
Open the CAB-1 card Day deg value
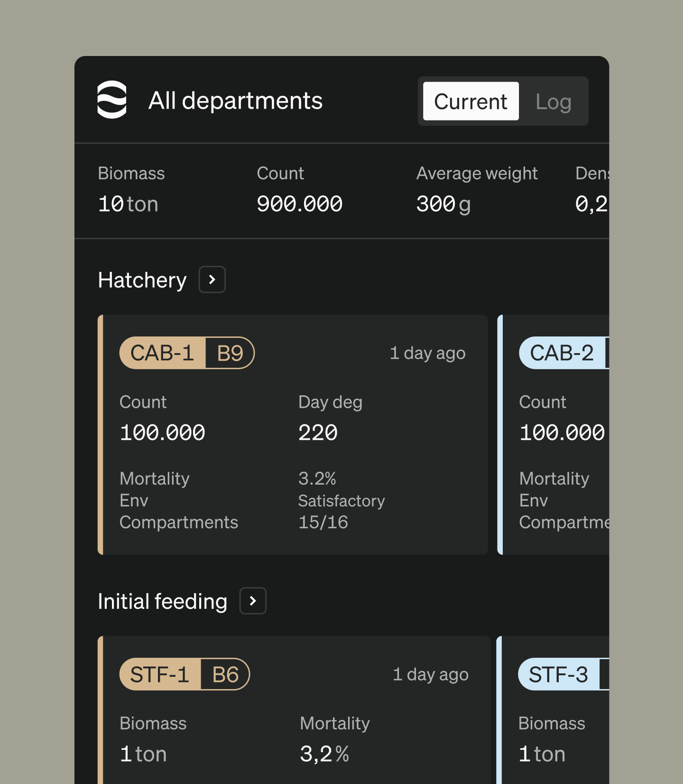click(318, 432)
